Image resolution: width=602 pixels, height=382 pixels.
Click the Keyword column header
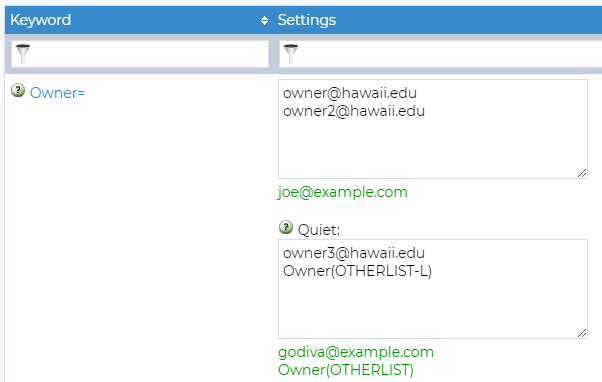(x=41, y=20)
